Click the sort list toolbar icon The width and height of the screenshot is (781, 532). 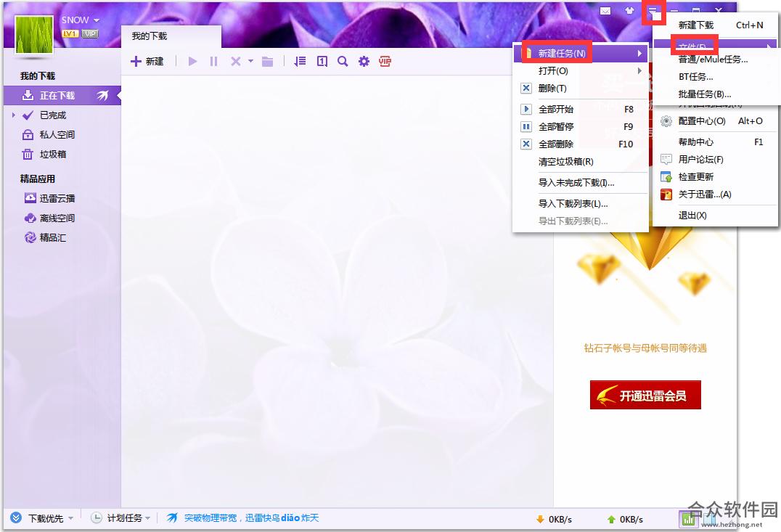click(x=300, y=61)
